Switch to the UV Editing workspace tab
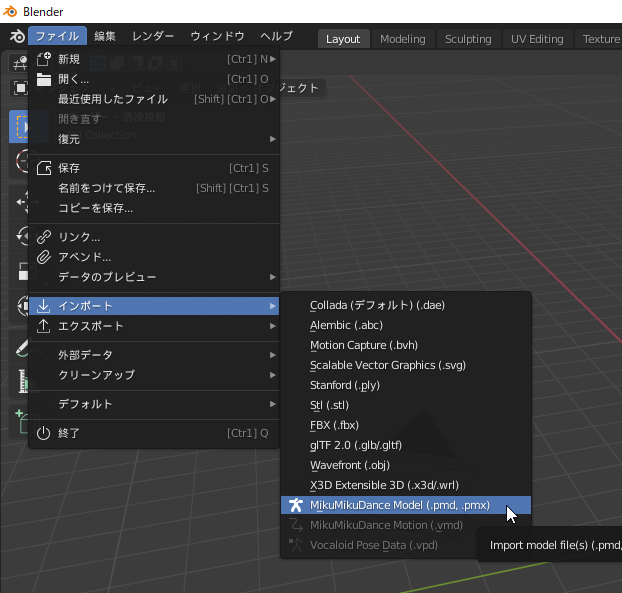This screenshot has width=622, height=593. point(537,39)
